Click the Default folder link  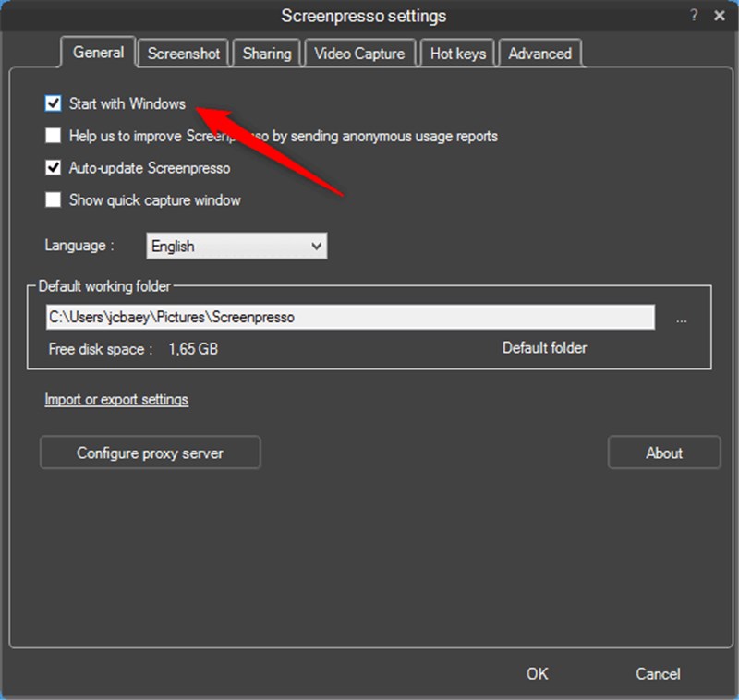[544, 347]
